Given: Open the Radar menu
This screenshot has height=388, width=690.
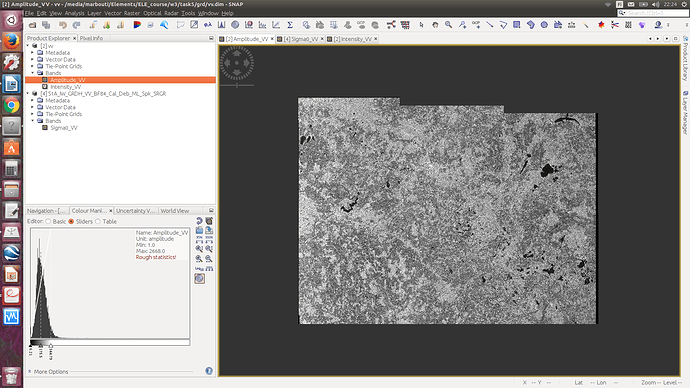Looking at the screenshot, I should point(171,13).
